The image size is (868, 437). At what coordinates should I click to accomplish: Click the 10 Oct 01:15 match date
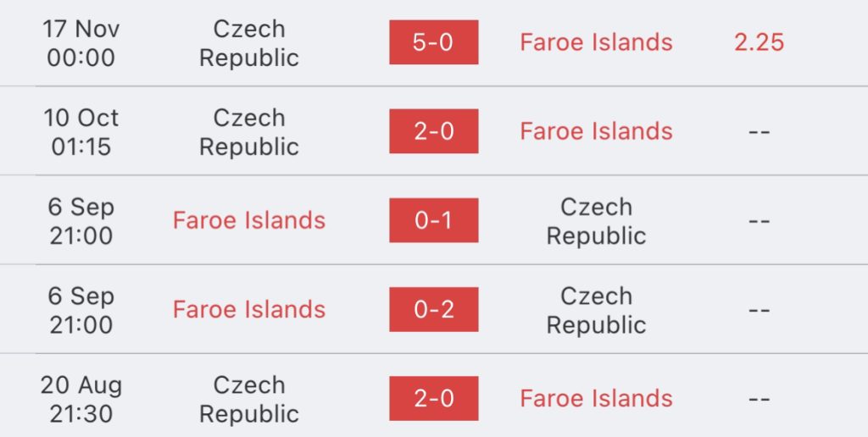click(x=81, y=132)
